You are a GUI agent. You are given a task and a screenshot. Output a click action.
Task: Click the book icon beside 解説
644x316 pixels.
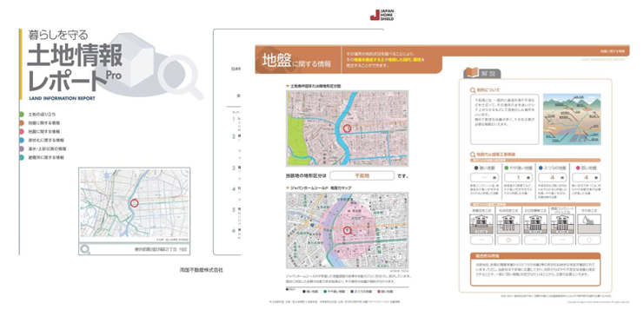472,73
